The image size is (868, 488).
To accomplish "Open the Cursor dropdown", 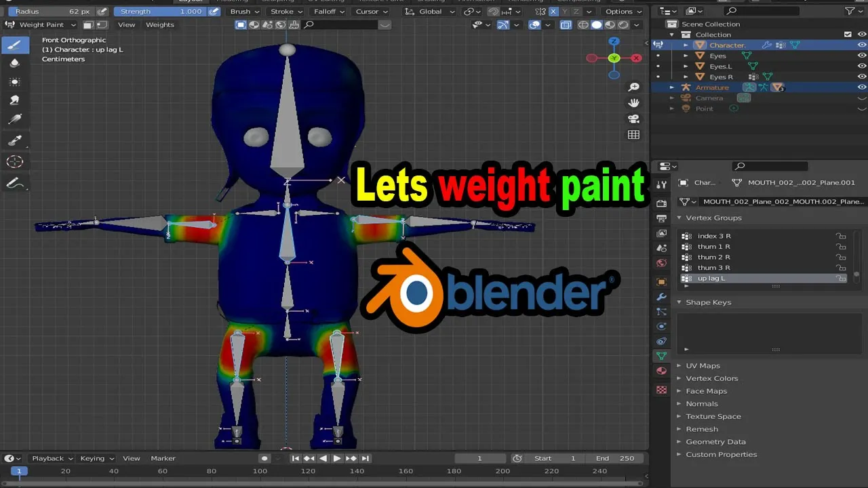I will [371, 12].
